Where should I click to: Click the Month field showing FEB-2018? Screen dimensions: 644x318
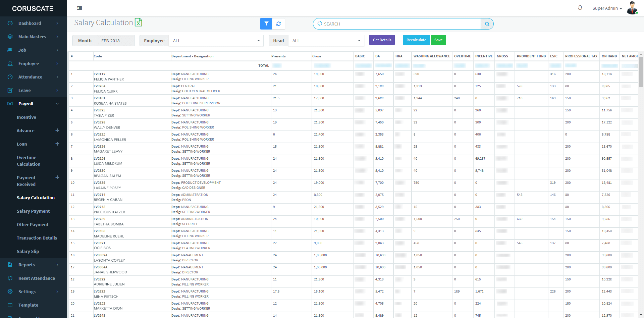[x=115, y=41]
